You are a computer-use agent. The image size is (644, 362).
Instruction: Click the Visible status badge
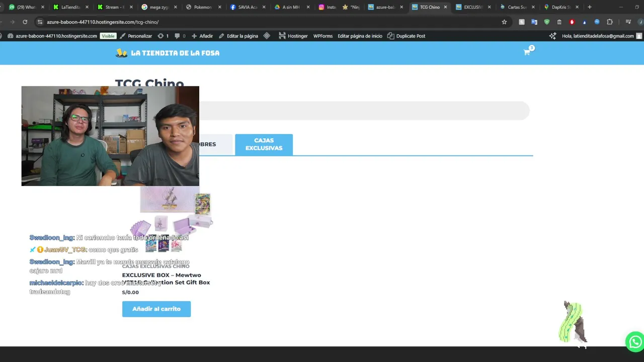[108, 36]
